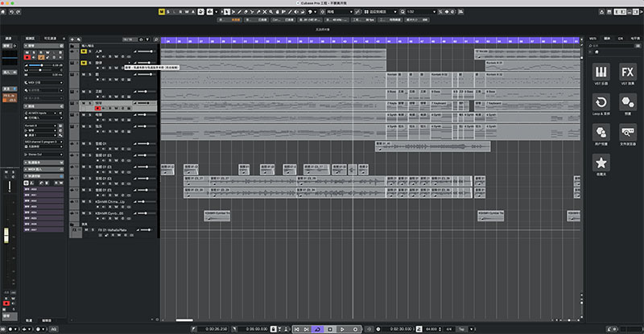Screen dimensions: 644x334
Task: Open User Presets tile
Action: pos(601,132)
